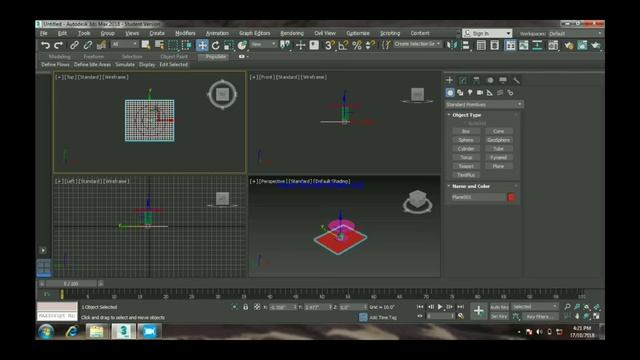This screenshot has width=640, height=360.
Task: Open the Create tab plus icon
Action: 449,80
